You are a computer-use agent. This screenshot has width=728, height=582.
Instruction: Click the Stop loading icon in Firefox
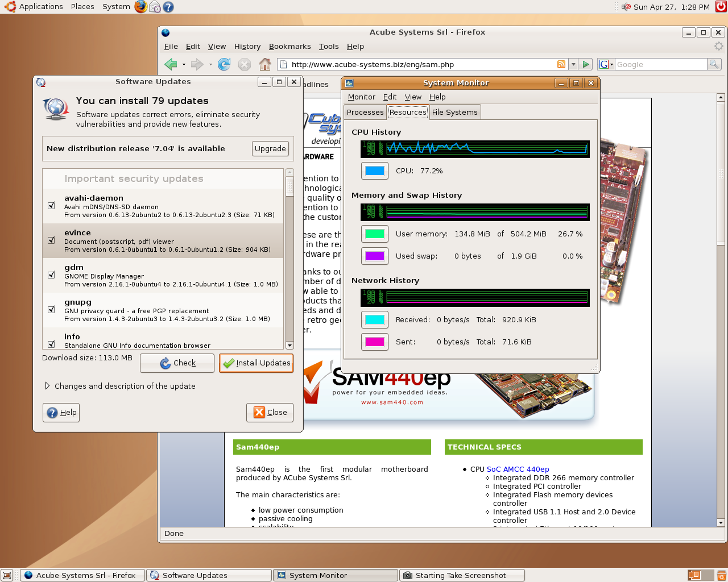pyautogui.click(x=245, y=64)
